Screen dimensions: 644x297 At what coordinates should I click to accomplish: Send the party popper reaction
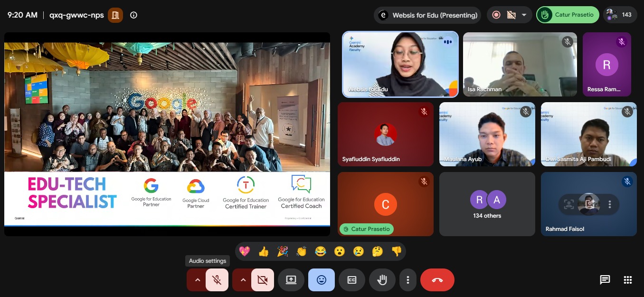(283, 251)
